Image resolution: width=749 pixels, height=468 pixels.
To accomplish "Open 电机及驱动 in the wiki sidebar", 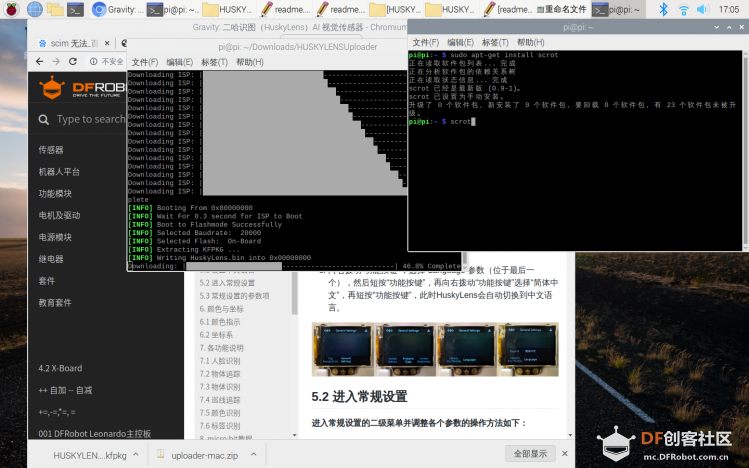I will 59,215.
